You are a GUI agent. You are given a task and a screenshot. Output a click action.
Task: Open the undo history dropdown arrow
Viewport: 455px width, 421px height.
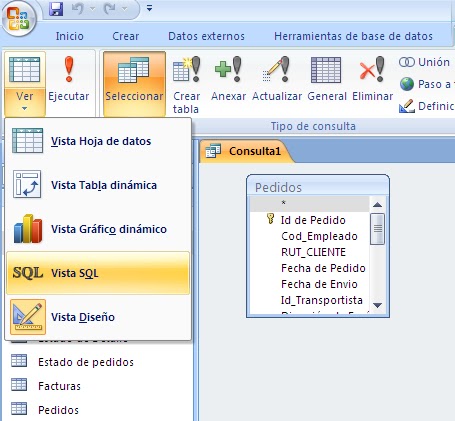point(93,9)
